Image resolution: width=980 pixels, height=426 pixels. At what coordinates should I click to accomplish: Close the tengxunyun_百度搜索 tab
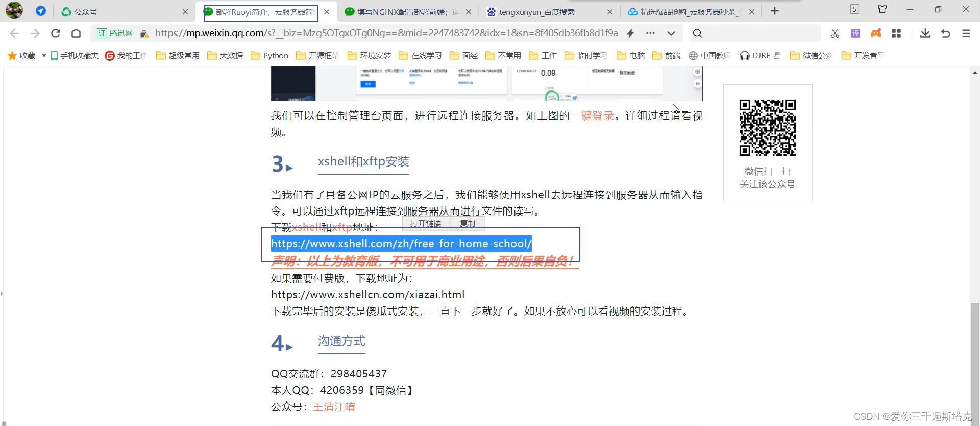click(x=610, y=12)
